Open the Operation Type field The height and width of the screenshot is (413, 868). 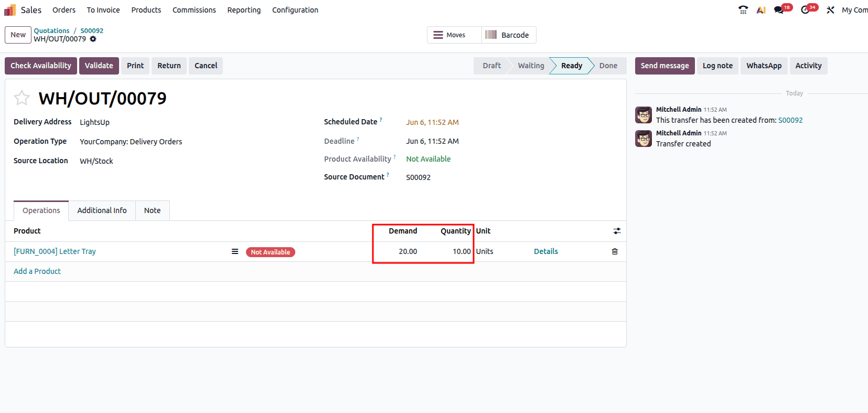click(x=131, y=142)
